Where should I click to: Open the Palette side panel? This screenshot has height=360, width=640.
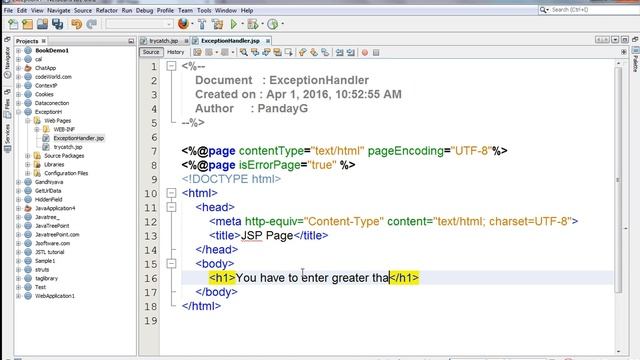click(636, 60)
